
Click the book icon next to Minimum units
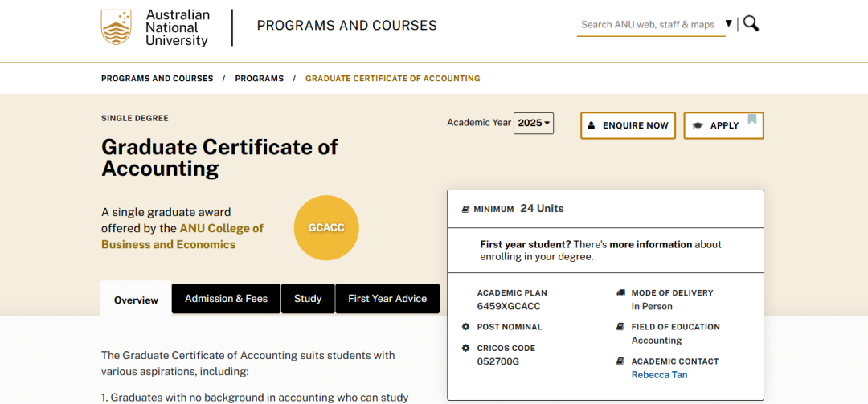click(465, 209)
